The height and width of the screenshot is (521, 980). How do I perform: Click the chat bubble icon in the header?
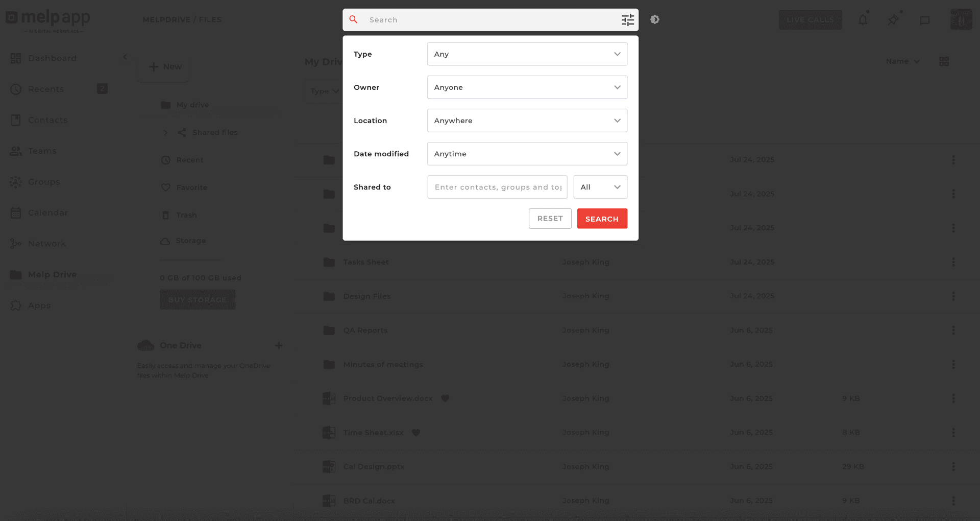point(924,20)
